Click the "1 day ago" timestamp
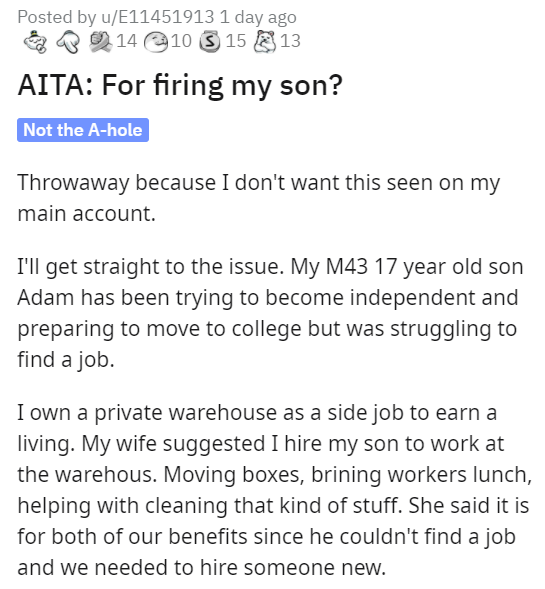The image size is (545, 589). pyautogui.click(x=258, y=17)
